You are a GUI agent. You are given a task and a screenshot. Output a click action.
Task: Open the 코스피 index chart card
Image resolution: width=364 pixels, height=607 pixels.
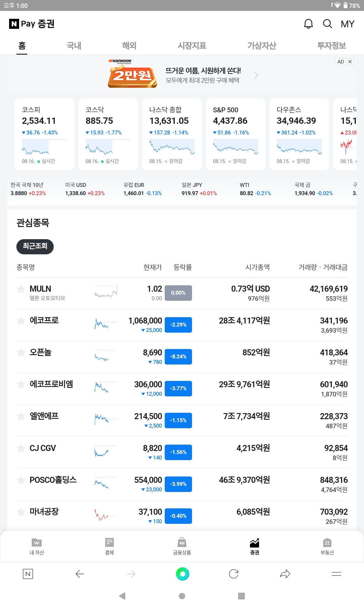(44, 134)
